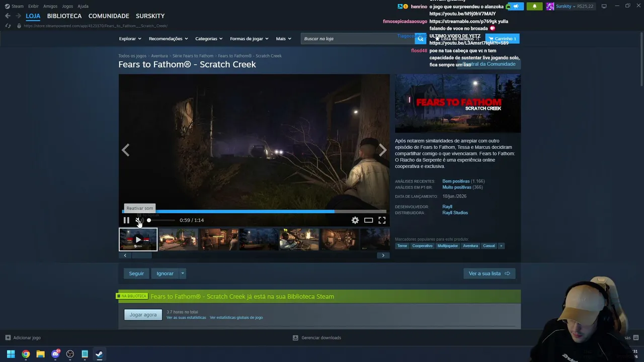
Task: Select the car-in-driveway screenshot thumbnail
Action: coord(179,239)
